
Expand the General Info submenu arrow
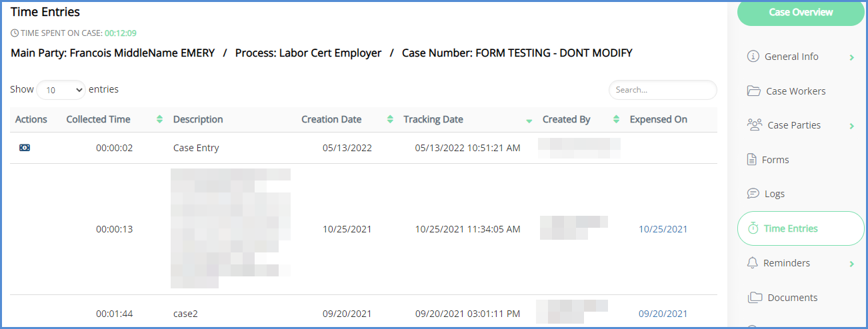click(x=851, y=58)
